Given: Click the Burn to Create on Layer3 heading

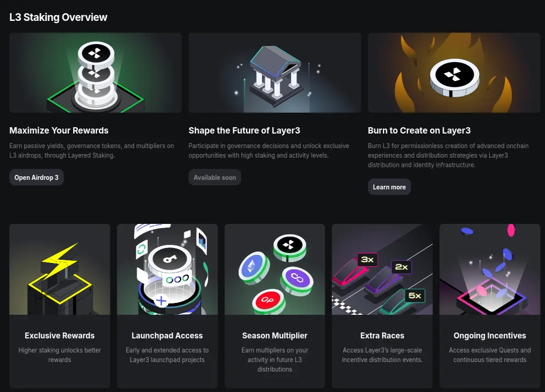Looking at the screenshot, I should [x=419, y=131].
